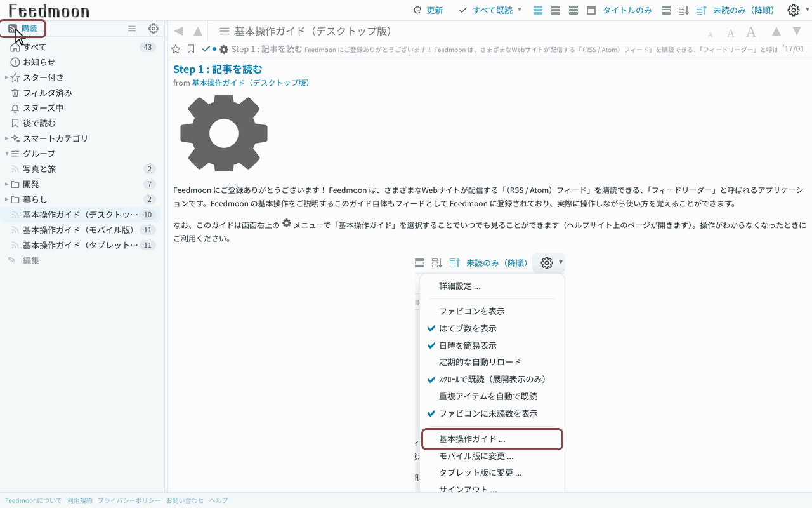The height and width of the screenshot is (508, 812).
Task: Toggle read checkmark on Step 1 row
Action: click(x=206, y=49)
